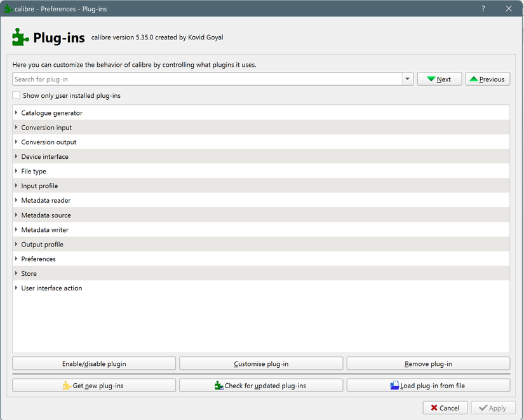Open the search history dropdown arrow
This screenshot has width=524, height=420.
pyautogui.click(x=407, y=79)
